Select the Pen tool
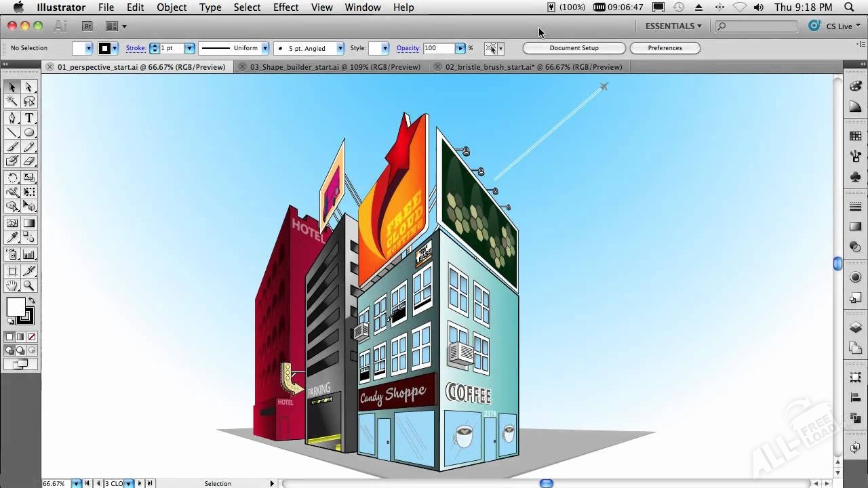868x488 pixels. 12,118
